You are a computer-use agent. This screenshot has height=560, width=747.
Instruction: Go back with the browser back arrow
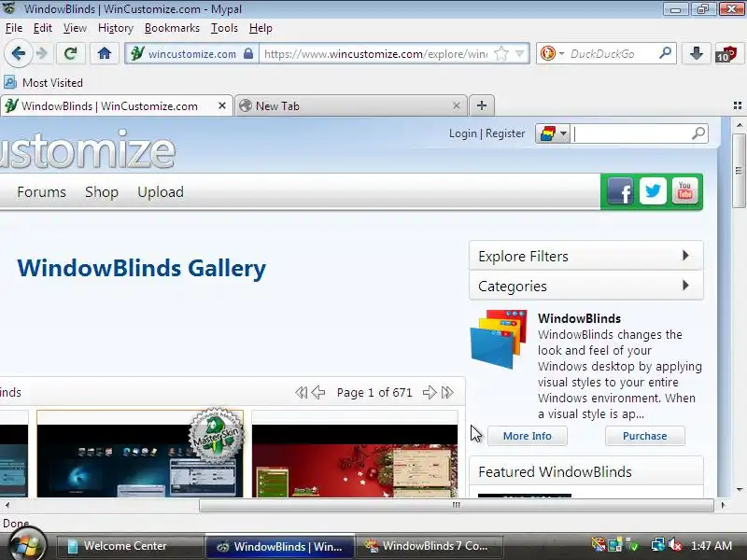pos(18,53)
